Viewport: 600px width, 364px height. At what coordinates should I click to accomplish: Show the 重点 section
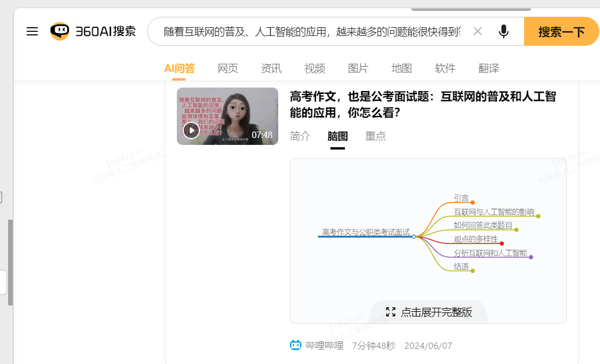pos(376,136)
